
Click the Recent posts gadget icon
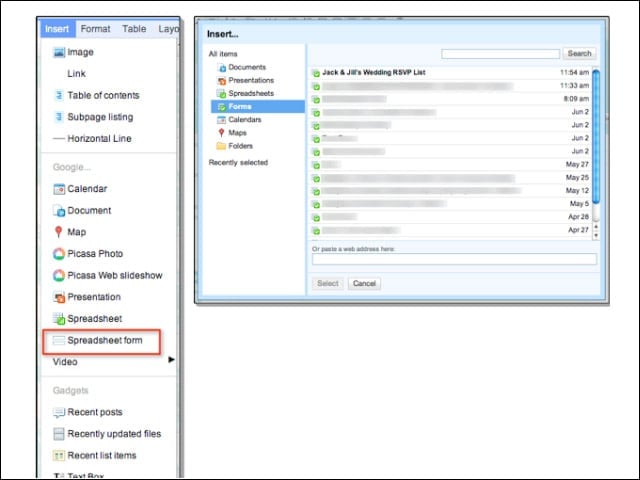tap(59, 412)
